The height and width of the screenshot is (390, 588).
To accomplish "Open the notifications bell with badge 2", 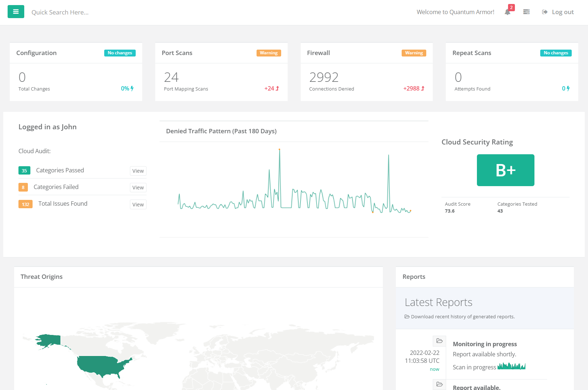I will point(508,12).
